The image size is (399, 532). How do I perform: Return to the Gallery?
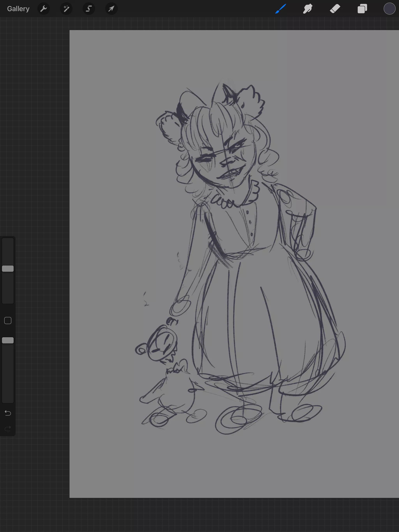[18, 9]
